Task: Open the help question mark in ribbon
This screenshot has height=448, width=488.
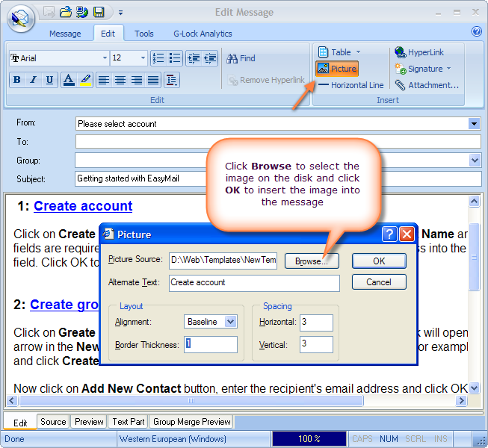Action: click(x=477, y=31)
